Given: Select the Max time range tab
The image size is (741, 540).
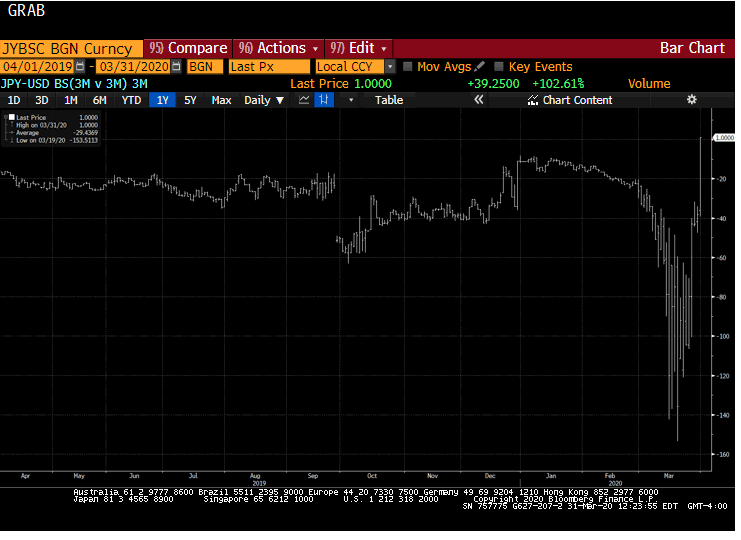Looking at the screenshot, I should [221, 100].
